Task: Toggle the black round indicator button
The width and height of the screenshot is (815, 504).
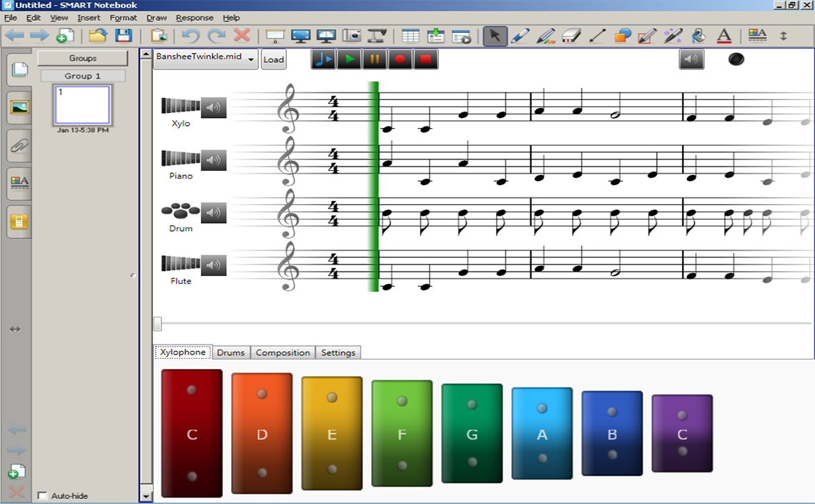Action: click(x=736, y=59)
